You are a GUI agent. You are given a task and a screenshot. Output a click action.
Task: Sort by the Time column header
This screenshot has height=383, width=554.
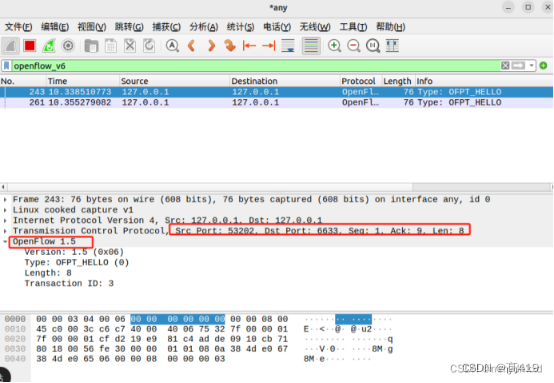click(x=83, y=81)
